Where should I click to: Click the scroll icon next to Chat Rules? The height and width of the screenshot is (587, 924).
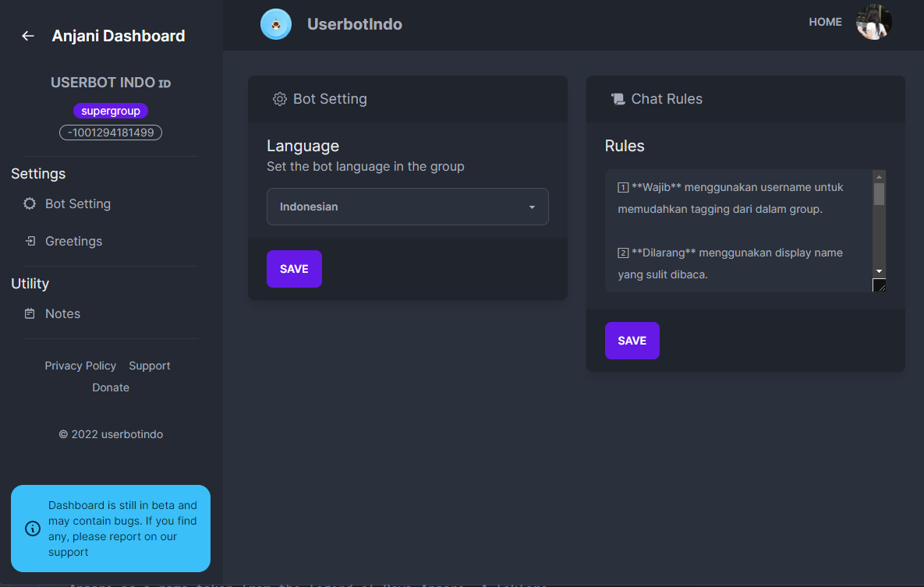(618, 99)
